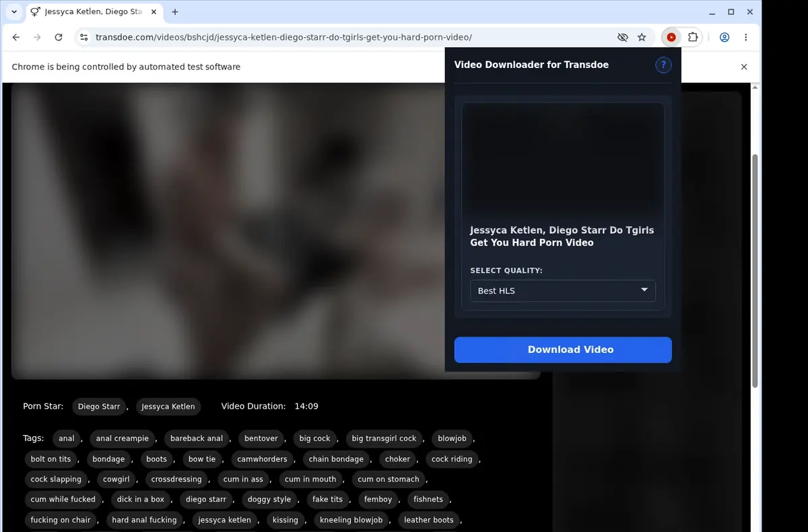This screenshot has height=532, width=808.
Task: Close the current browser tab
Action: (x=152, y=12)
